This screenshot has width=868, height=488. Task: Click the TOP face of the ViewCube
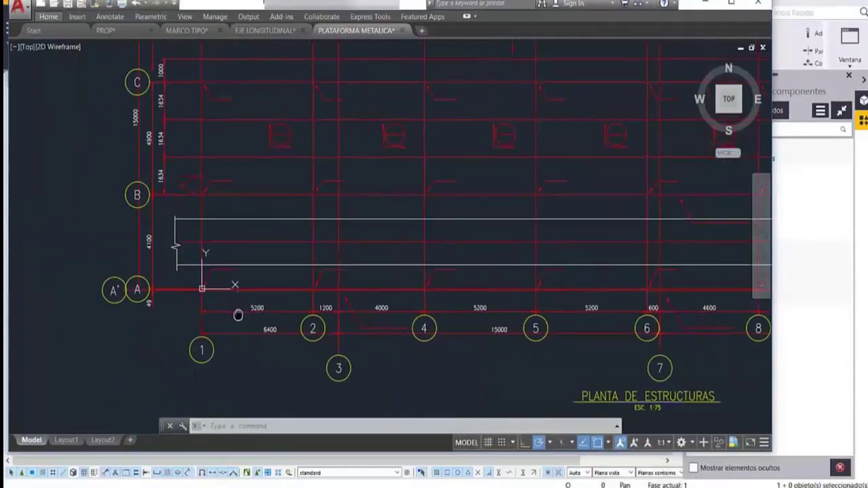[728, 99]
